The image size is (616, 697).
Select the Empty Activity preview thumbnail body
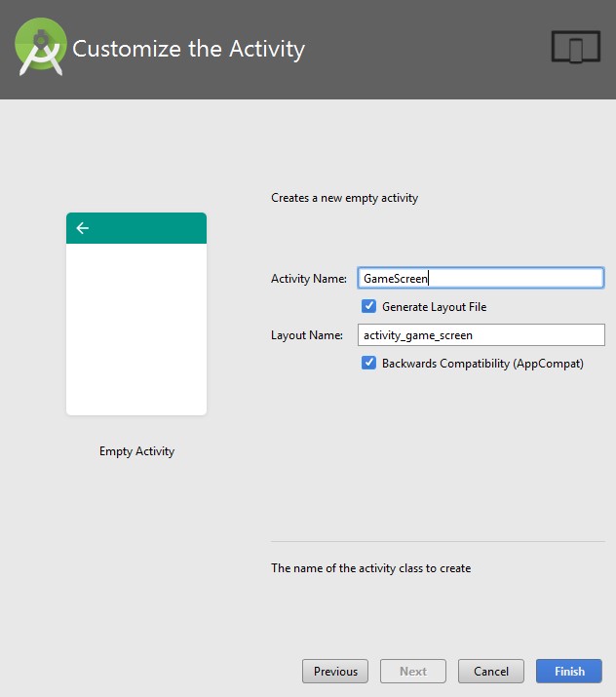coord(136,329)
